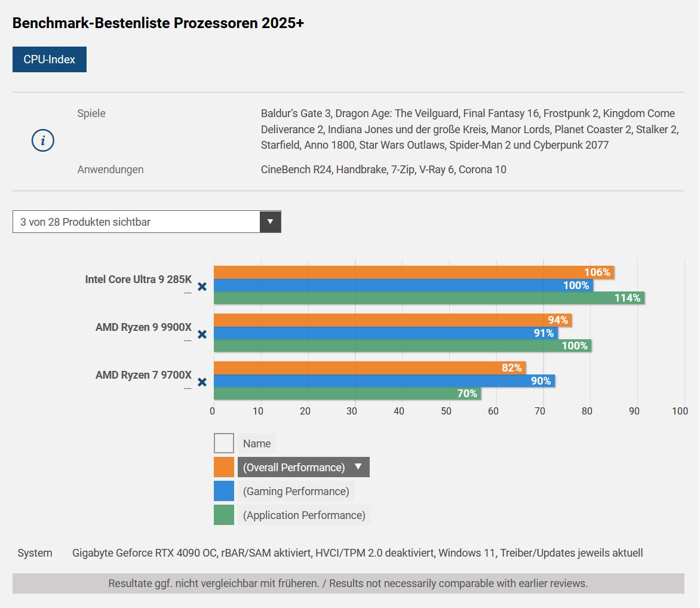Image resolution: width=700 pixels, height=608 pixels.
Task: Click the dropdown arrow of the product selector
Action: click(x=270, y=222)
